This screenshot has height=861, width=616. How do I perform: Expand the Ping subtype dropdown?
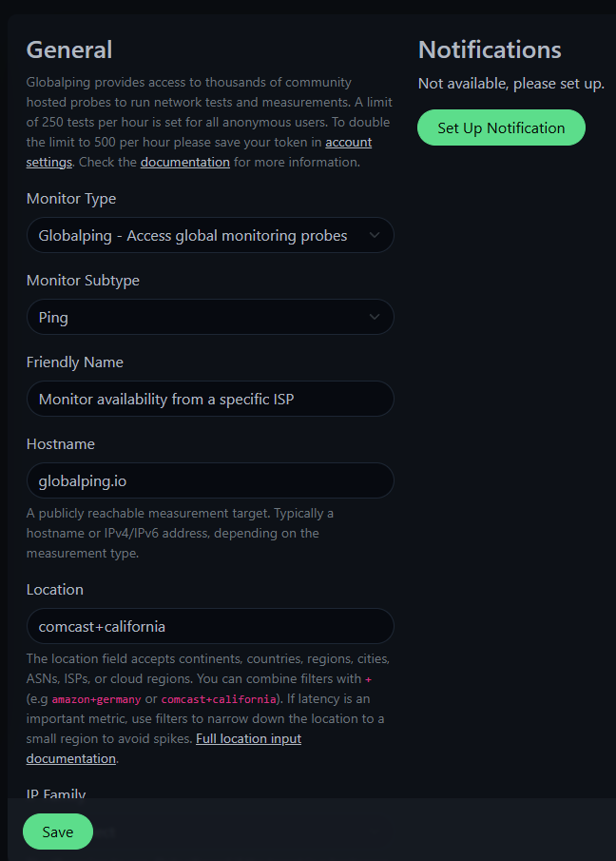click(x=193, y=317)
